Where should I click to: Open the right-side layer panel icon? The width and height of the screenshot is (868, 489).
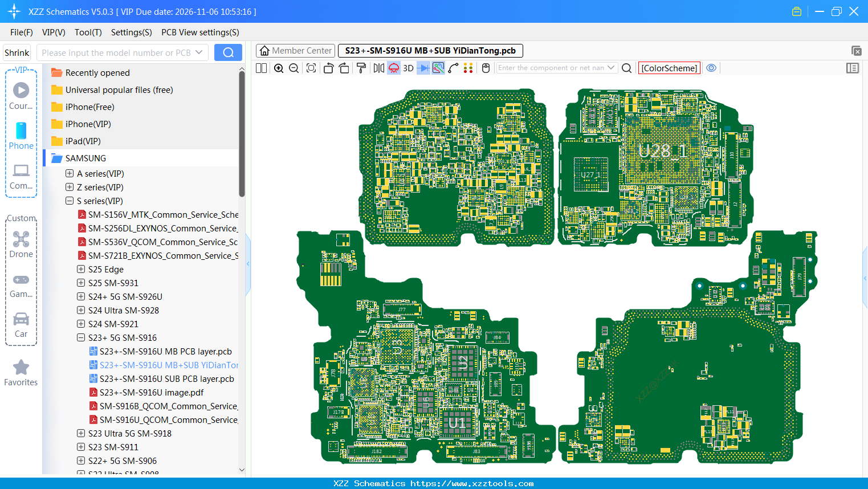click(x=853, y=68)
